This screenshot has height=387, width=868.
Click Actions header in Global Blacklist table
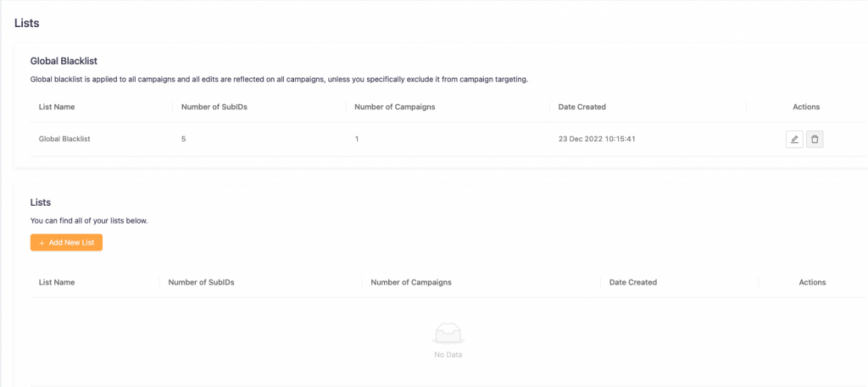tap(806, 108)
